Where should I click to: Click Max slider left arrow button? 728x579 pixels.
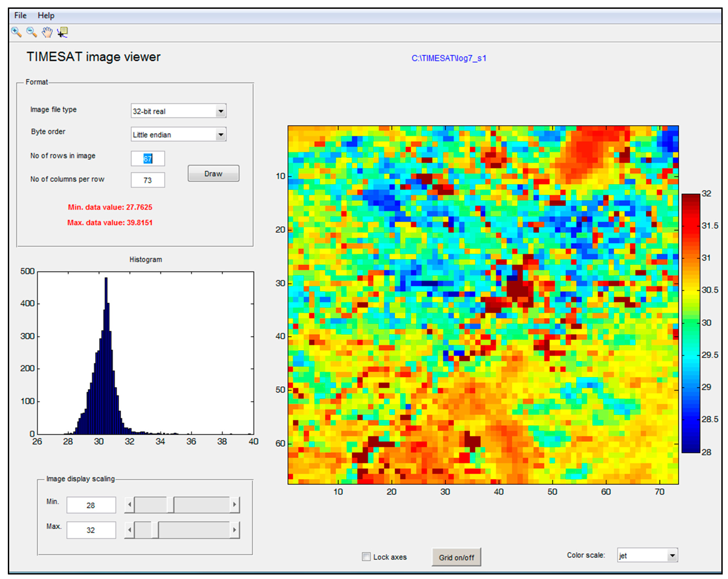(129, 530)
